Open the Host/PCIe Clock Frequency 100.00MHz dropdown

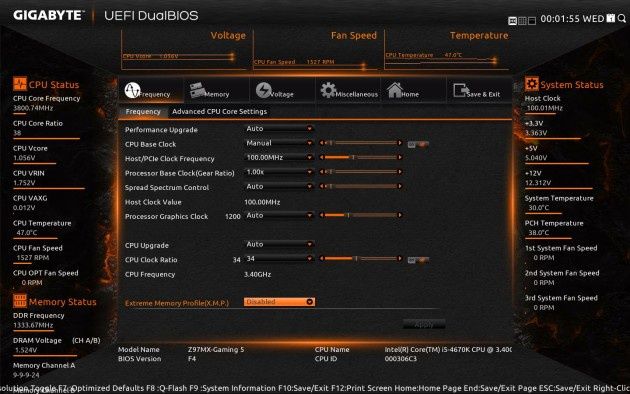coord(279,157)
